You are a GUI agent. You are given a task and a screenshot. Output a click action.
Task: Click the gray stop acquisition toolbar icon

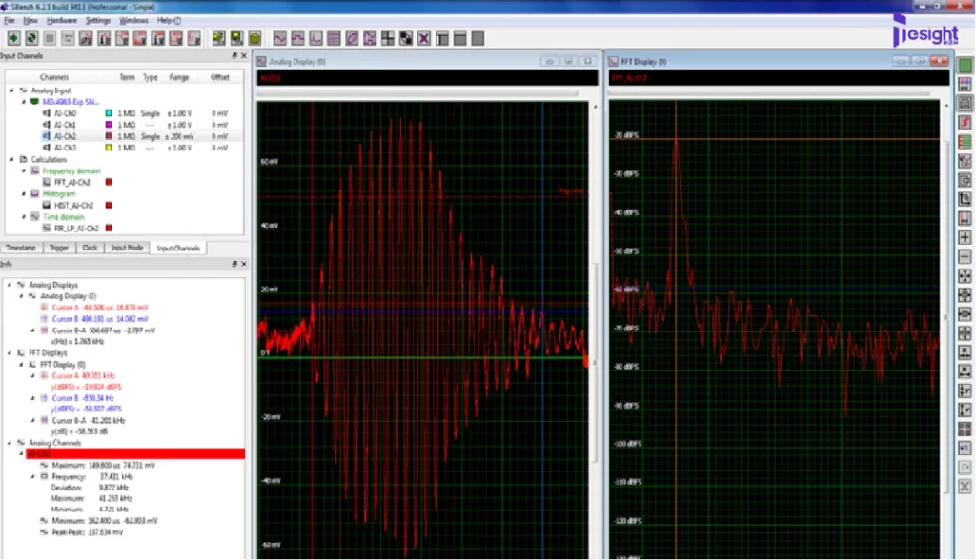[x=50, y=39]
